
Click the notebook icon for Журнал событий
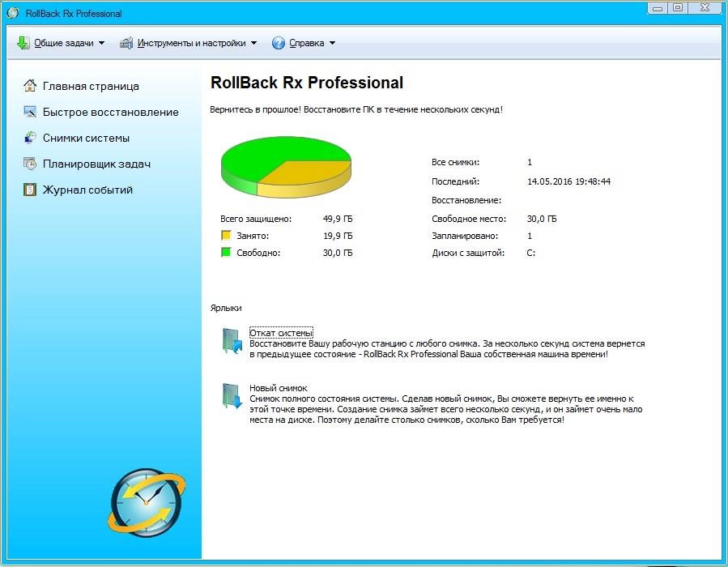(30, 190)
